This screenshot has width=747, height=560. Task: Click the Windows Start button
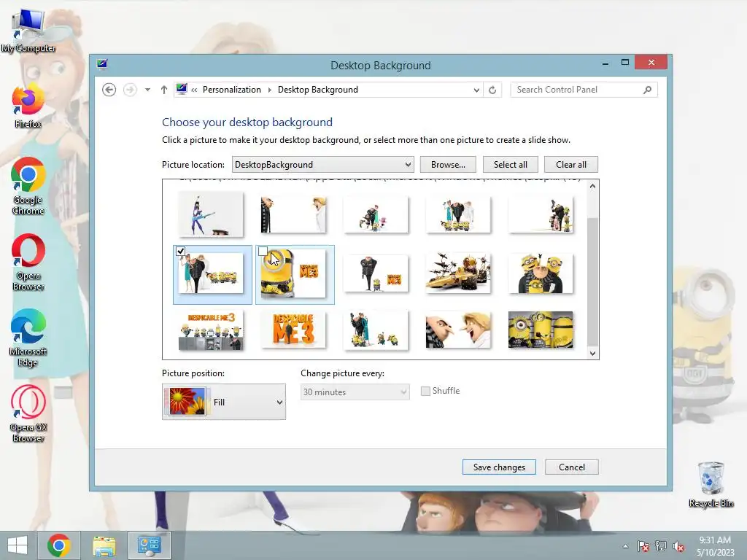tap(18, 545)
